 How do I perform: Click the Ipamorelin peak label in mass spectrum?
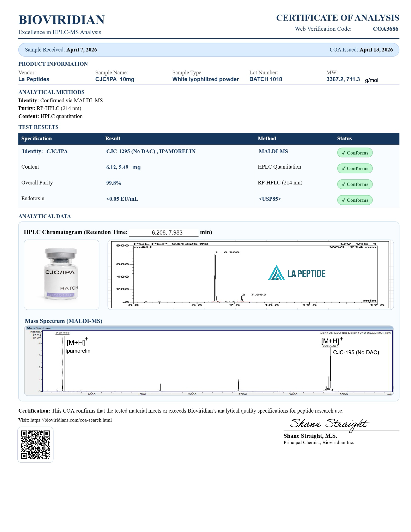(x=78, y=351)
